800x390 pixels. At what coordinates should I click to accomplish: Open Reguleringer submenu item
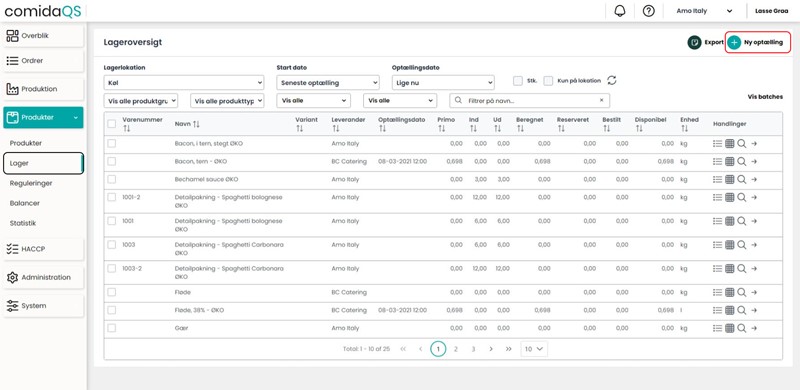(x=31, y=183)
